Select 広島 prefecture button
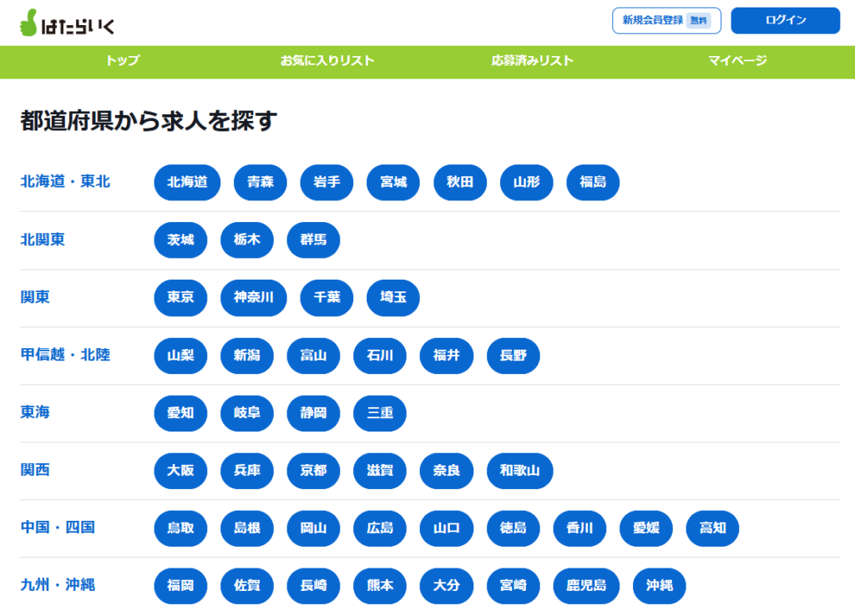 click(x=380, y=528)
